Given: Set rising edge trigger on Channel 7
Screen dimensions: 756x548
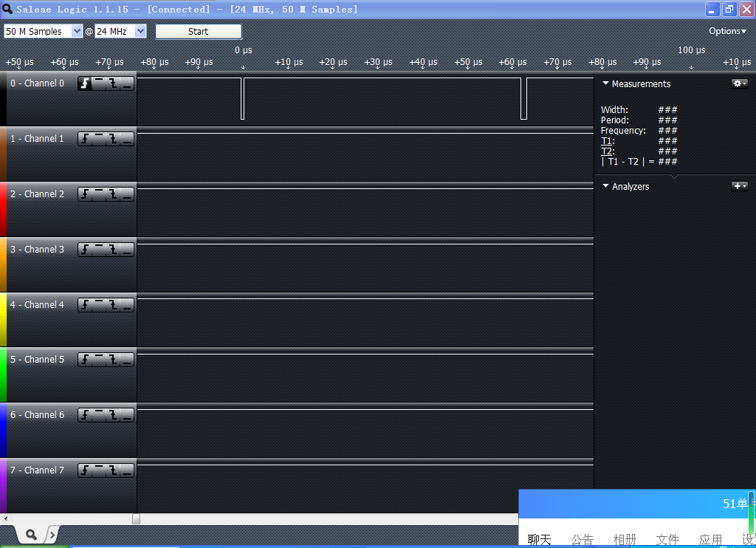Looking at the screenshot, I should pyautogui.click(x=85, y=470).
